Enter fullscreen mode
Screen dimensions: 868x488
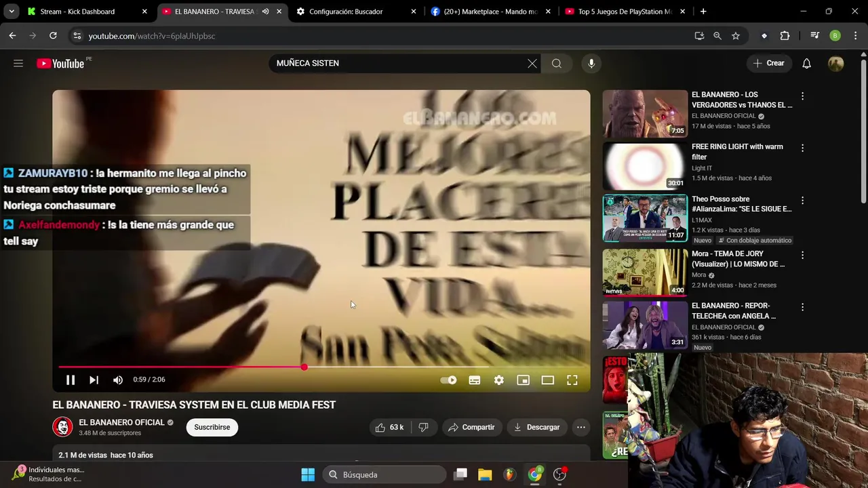coord(572,380)
